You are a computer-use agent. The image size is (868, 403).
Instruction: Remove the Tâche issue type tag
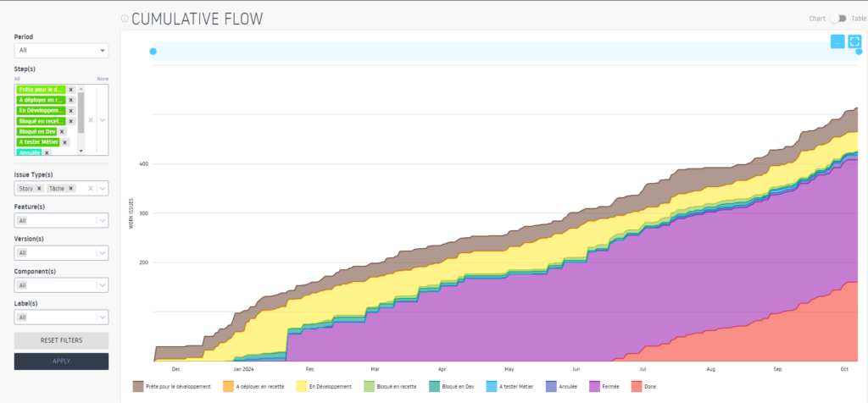pyautogui.click(x=71, y=188)
